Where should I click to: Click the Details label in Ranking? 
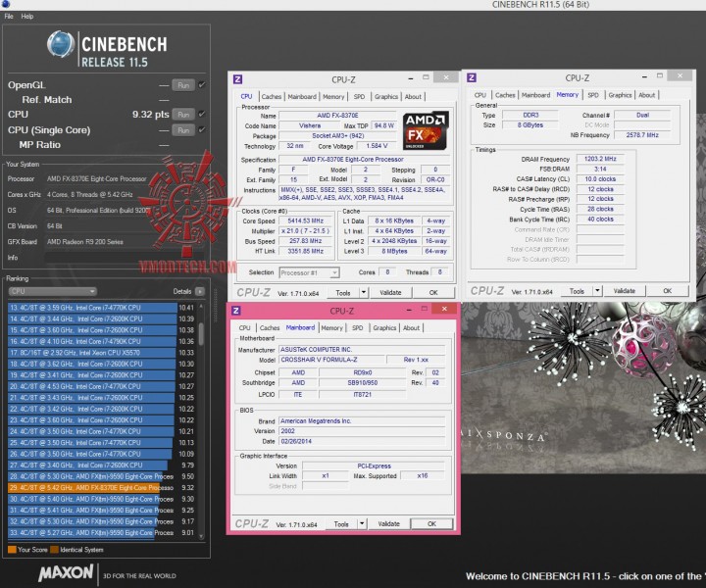coord(182,291)
